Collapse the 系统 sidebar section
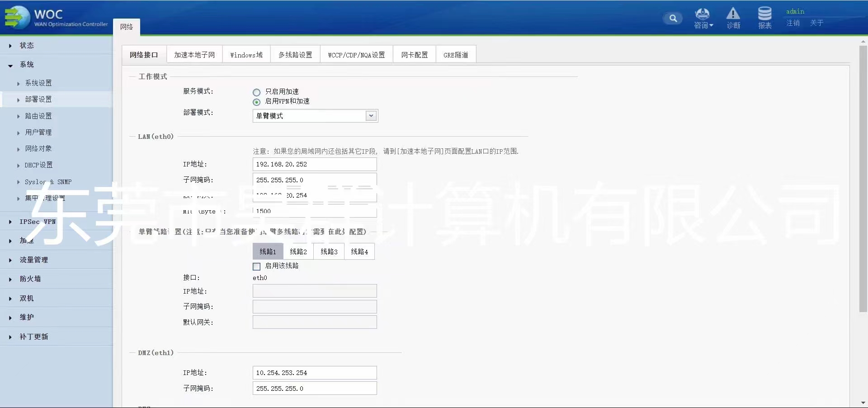868x408 pixels. 27,65
